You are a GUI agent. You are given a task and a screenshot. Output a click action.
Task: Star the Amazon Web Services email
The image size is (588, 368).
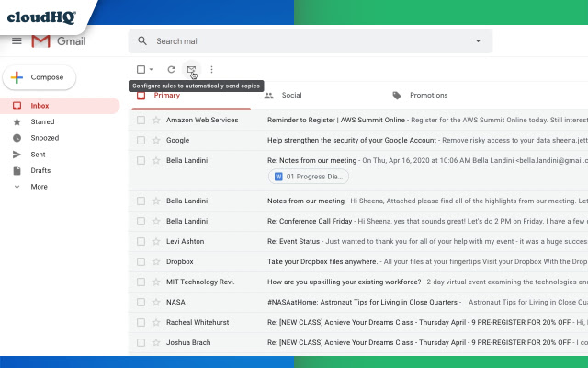[156, 120]
